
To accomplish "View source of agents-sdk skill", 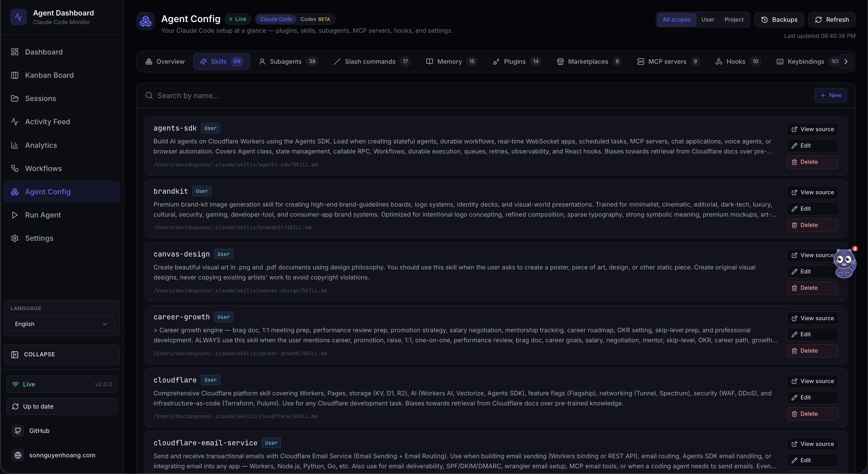I will 812,129.
